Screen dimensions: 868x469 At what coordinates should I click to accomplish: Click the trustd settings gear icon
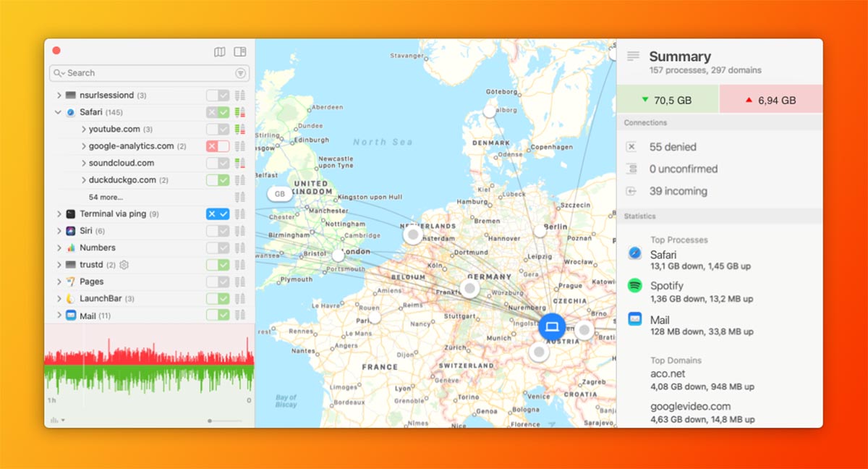tap(124, 265)
